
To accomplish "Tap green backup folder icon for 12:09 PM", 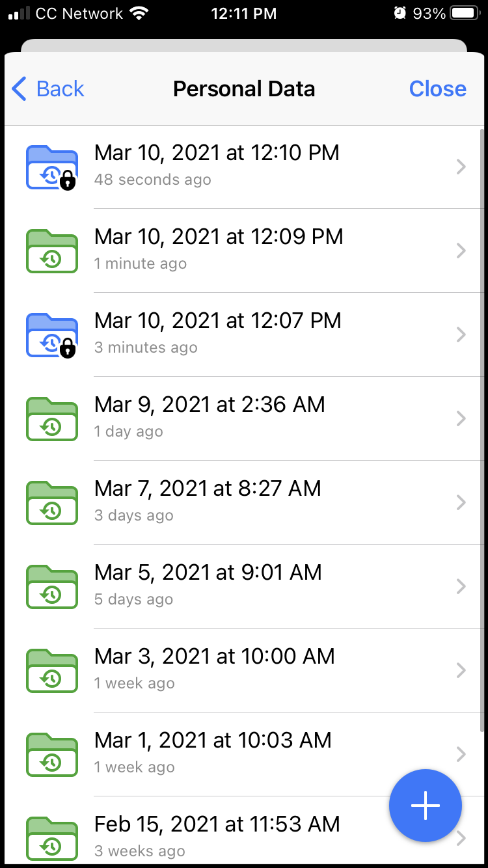I will click(x=51, y=251).
